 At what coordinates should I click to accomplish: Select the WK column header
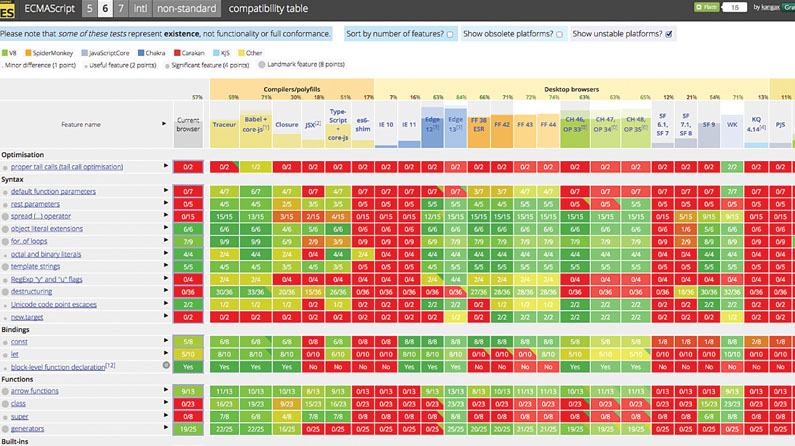click(x=732, y=125)
